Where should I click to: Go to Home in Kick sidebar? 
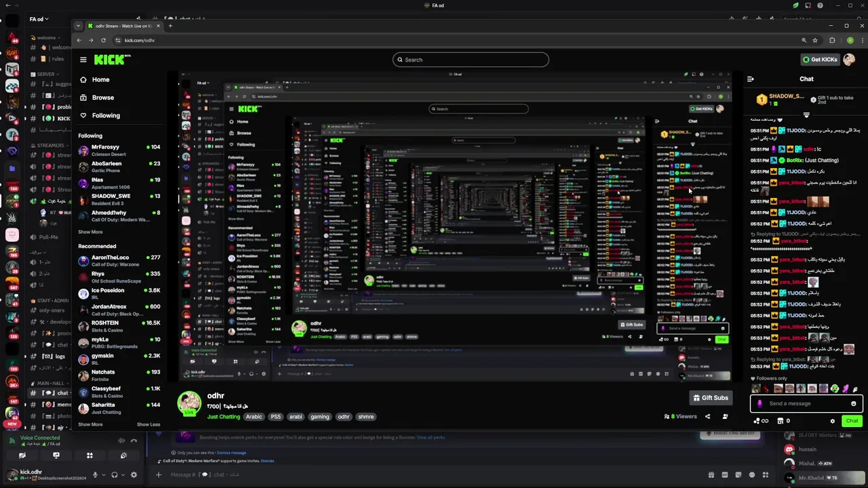pyautogui.click(x=100, y=79)
